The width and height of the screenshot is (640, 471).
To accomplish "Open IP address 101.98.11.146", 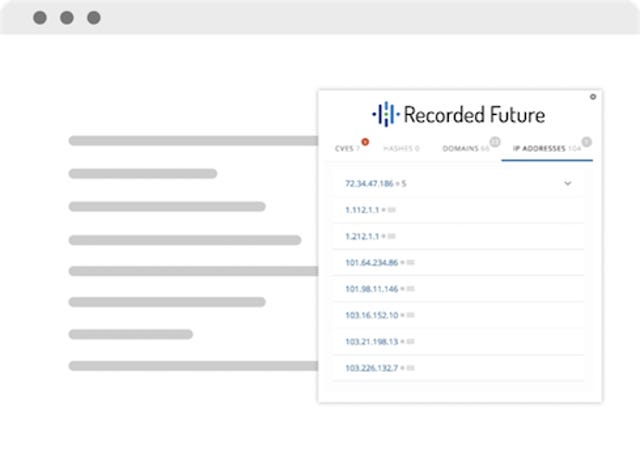I will (371, 289).
